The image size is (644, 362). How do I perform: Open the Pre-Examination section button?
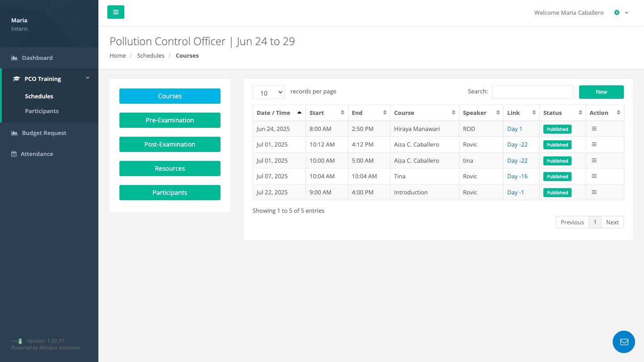point(169,120)
